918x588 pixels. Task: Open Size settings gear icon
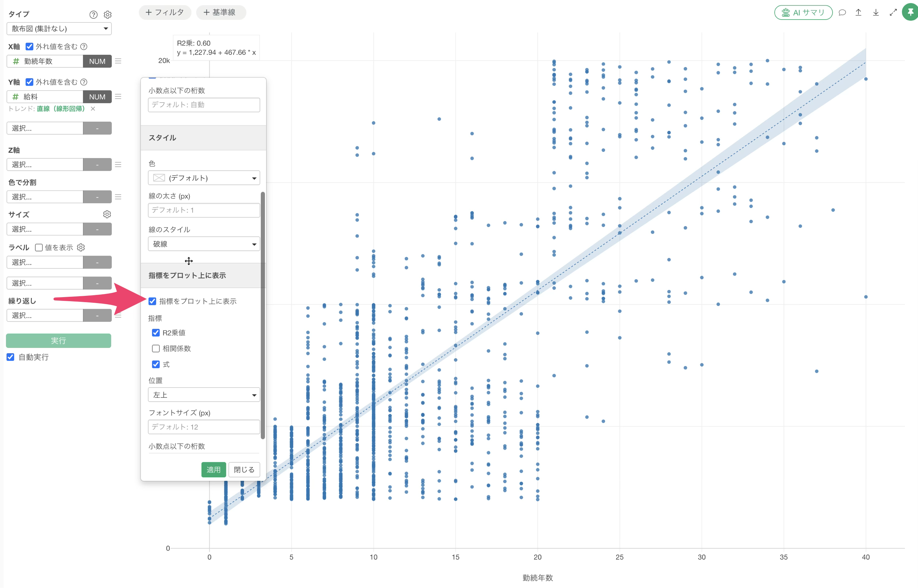tap(107, 214)
